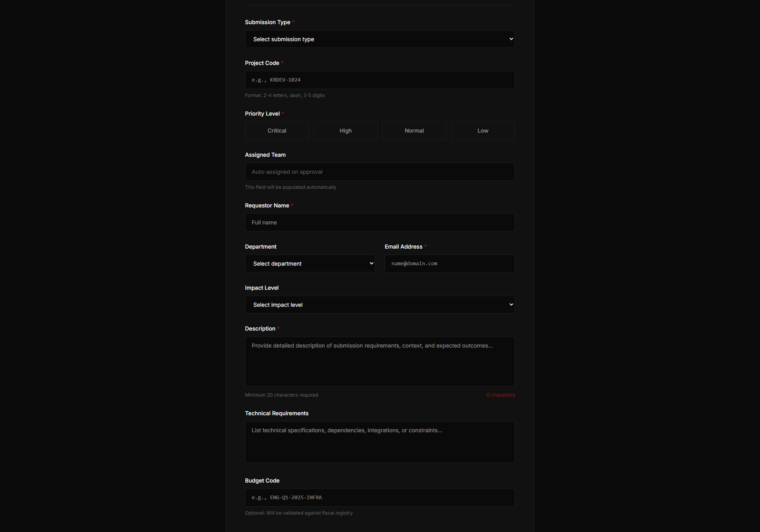760x532 pixels.
Task: Choose High priority level
Action: 345,131
